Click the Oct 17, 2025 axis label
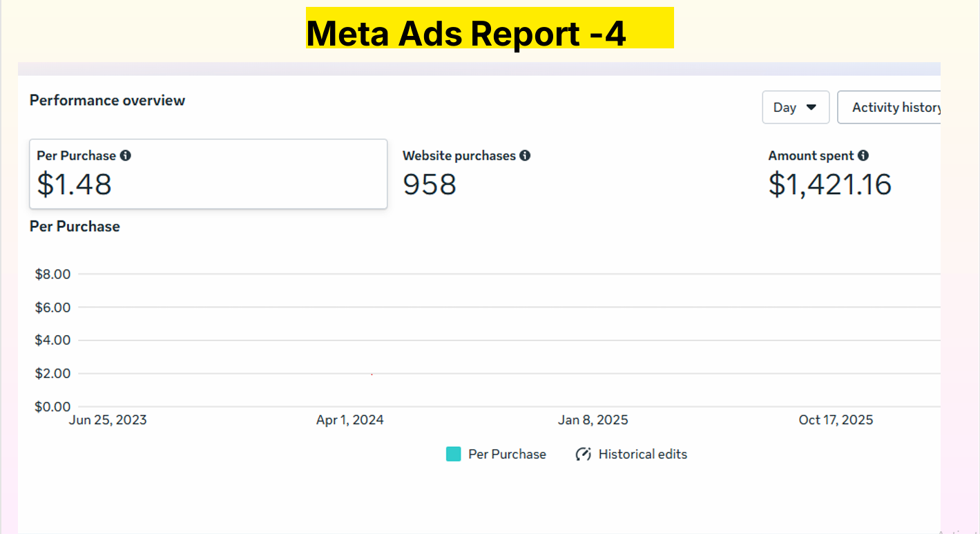 [x=836, y=420]
